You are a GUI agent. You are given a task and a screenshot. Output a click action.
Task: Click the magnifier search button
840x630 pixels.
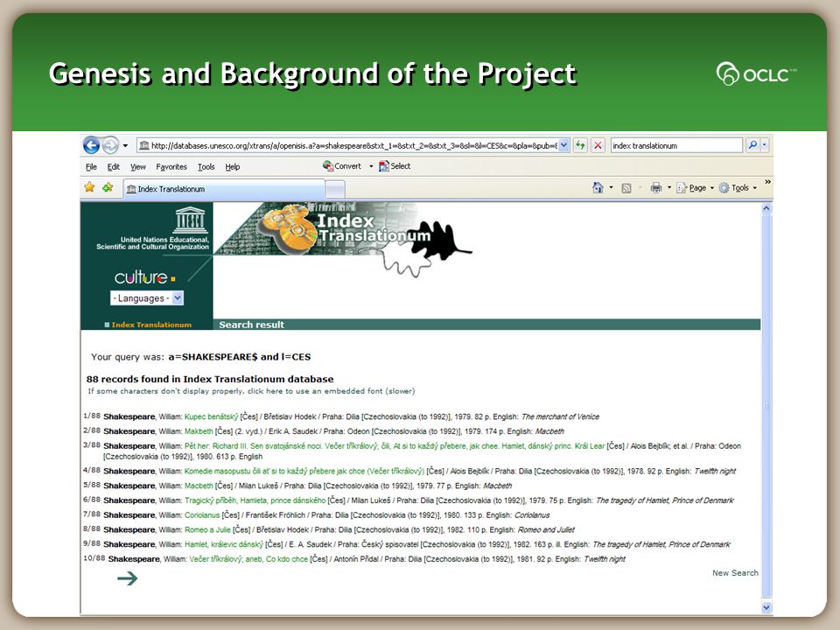752,145
